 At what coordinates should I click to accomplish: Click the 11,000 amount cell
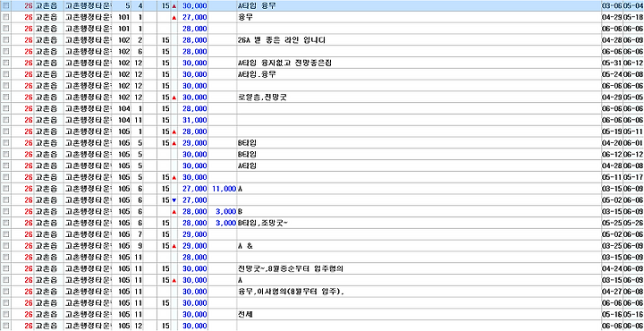[x=224, y=189]
